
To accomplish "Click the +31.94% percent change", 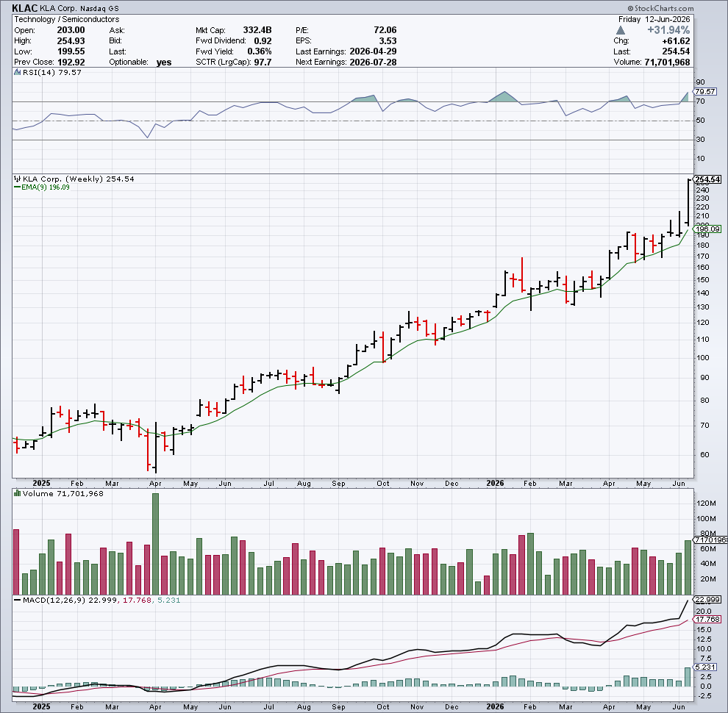I will click(x=668, y=30).
